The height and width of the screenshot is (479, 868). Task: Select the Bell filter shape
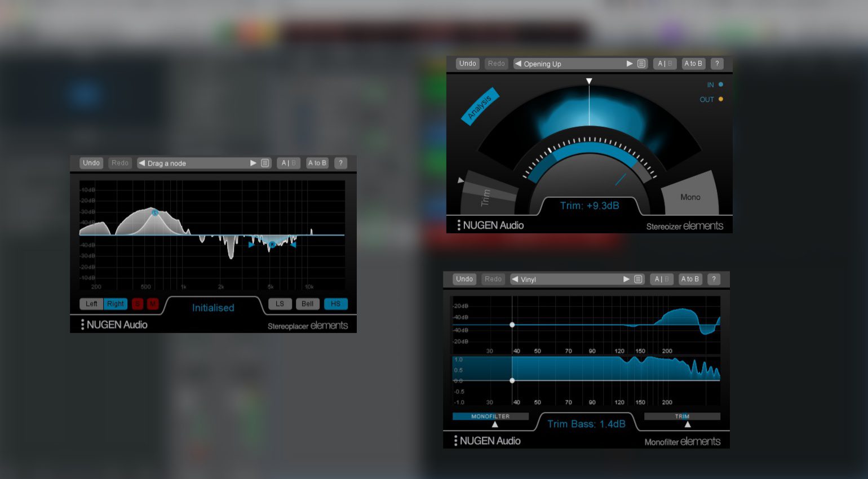[x=308, y=304]
